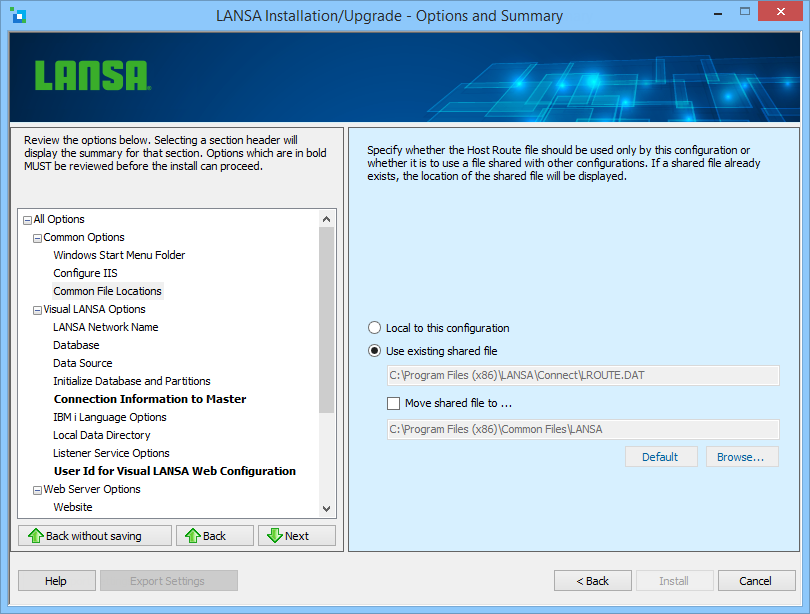The width and height of the screenshot is (810, 614).
Task: Select Use existing shared file radio button
Action: point(375,351)
